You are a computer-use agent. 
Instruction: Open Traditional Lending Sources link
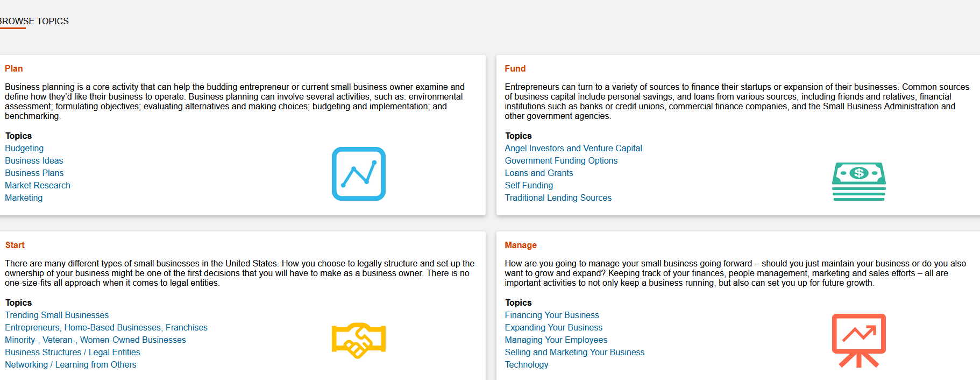(558, 198)
